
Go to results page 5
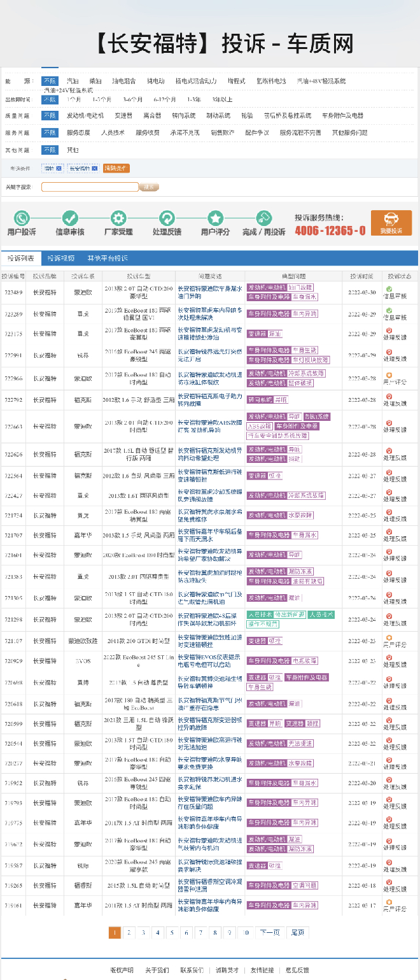pyautogui.click(x=171, y=932)
